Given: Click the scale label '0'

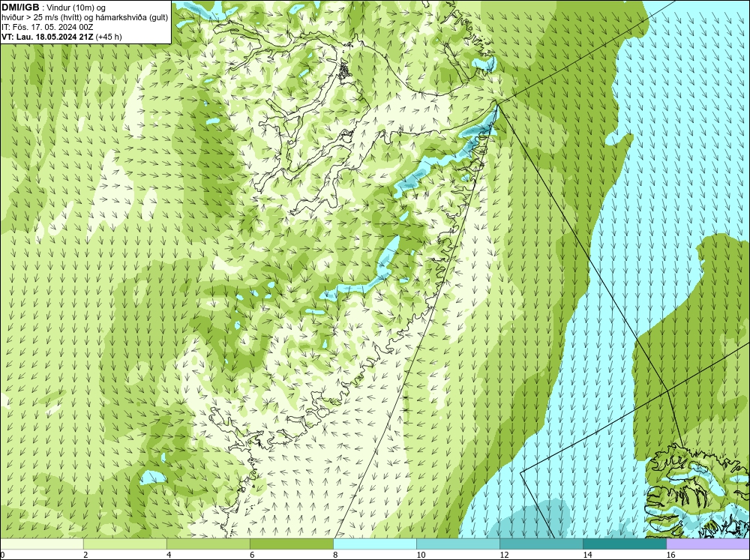Looking at the screenshot, I should coord(2,555).
